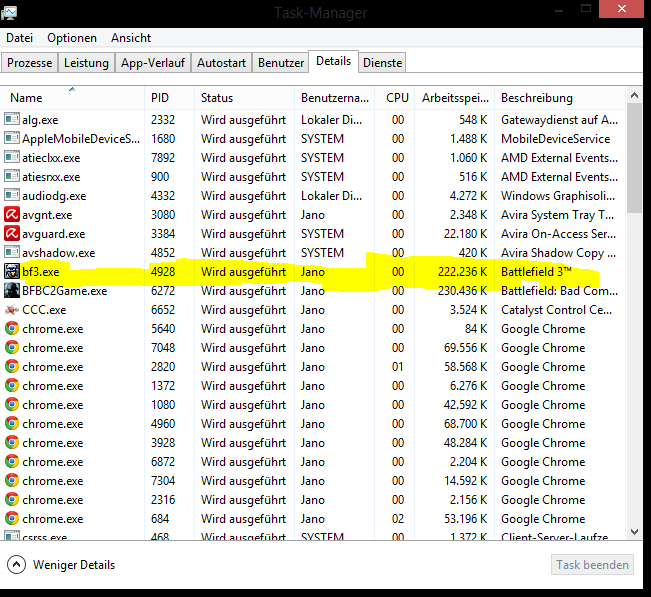Click the Chrome icon for PID 3928
The height and width of the screenshot is (597, 651).
pyautogui.click(x=12, y=443)
